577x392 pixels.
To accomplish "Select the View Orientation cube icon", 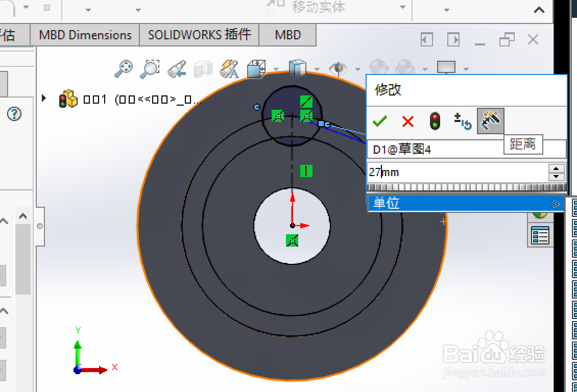I will (x=255, y=68).
